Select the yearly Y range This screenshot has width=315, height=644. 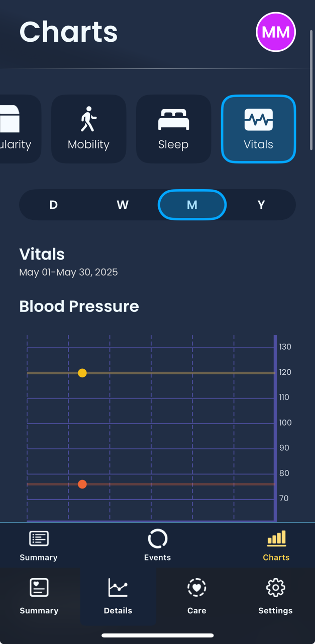point(261,205)
